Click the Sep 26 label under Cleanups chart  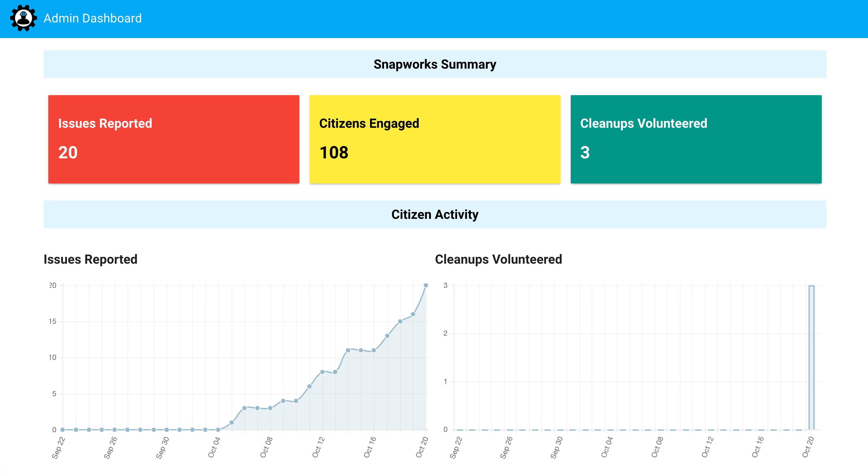[506, 447]
